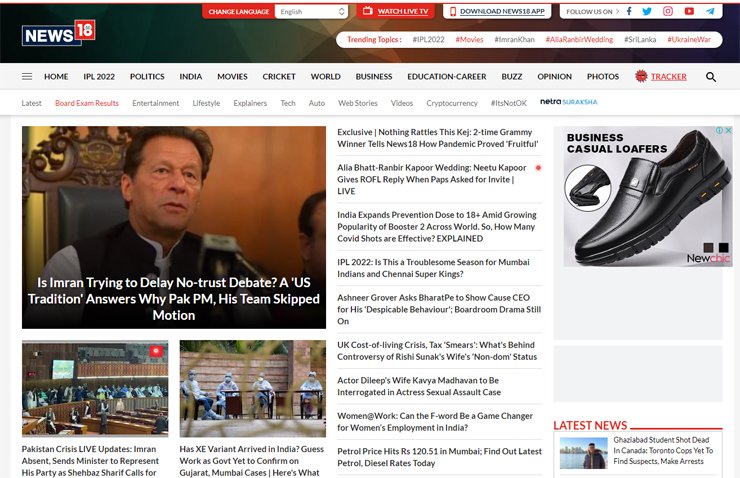Screen dimensions: 740x478
Task: Open Women@Work F-word story
Action: (x=435, y=421)
